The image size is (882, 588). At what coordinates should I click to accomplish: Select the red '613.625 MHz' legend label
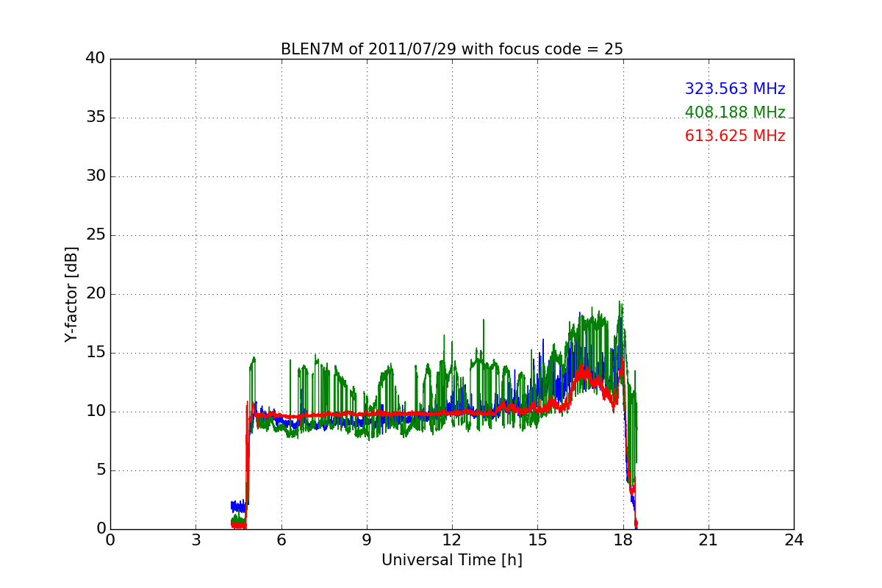coord(735,136)
